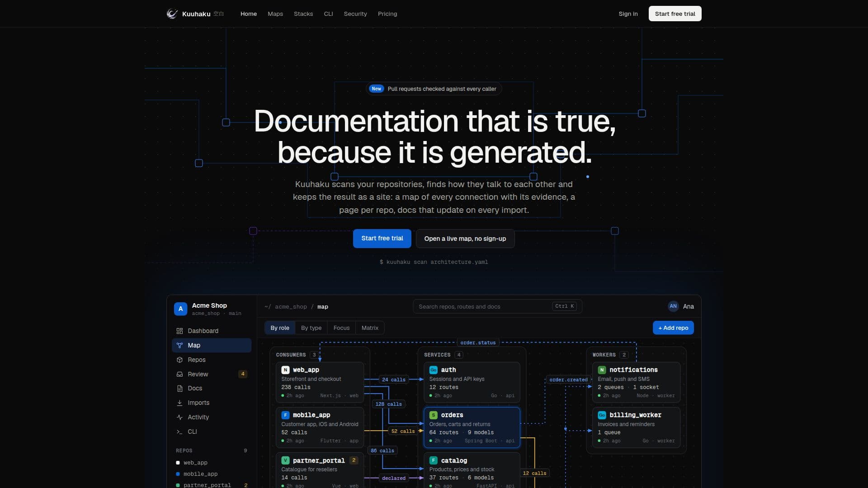The image size is (868, 488).
Task: Click the Imports download icon
Action: [x=179, y=403]
